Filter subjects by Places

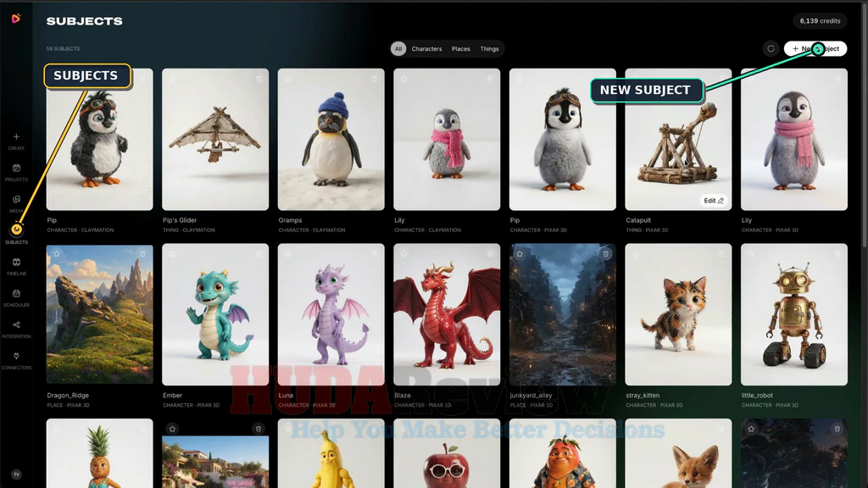click(x=460, y=48)
